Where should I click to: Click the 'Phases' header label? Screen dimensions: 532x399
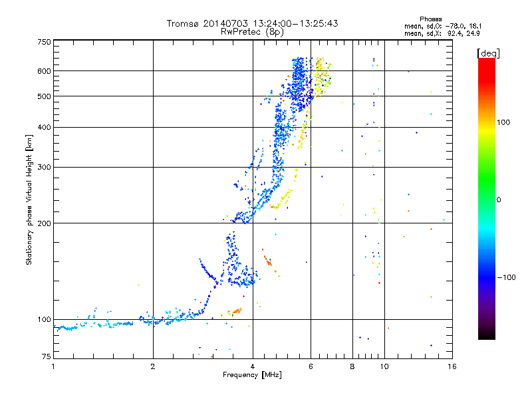point(430,19)
